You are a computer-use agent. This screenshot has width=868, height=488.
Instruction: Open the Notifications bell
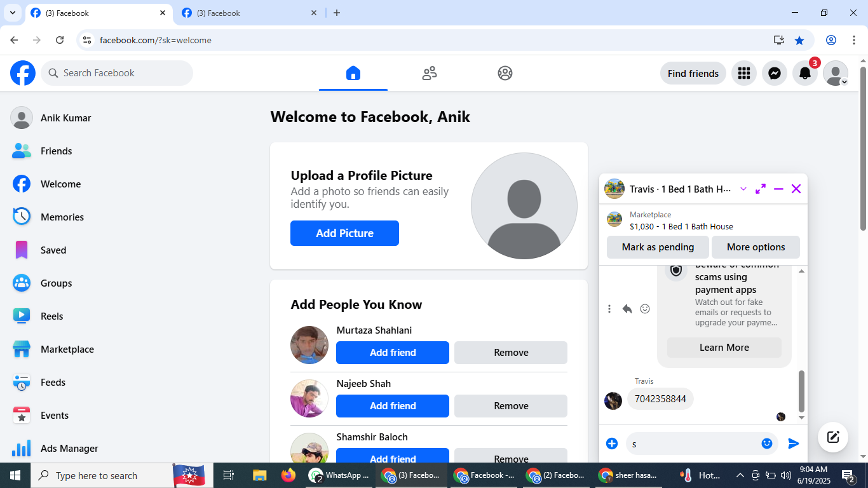805,73
